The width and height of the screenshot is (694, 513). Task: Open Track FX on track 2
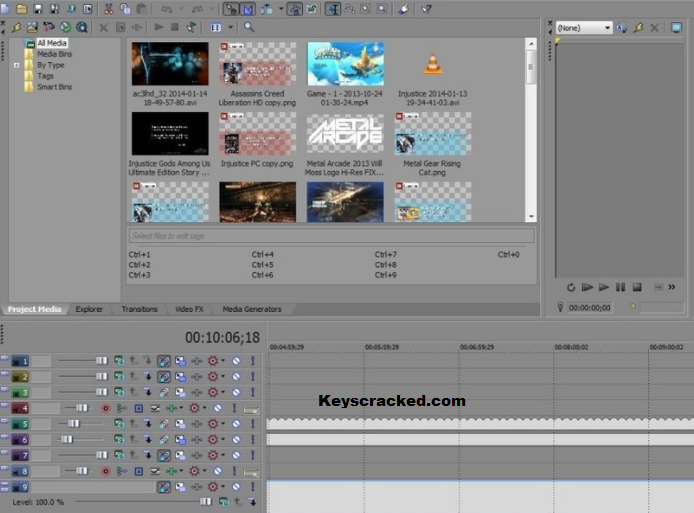tap(197, 377)
